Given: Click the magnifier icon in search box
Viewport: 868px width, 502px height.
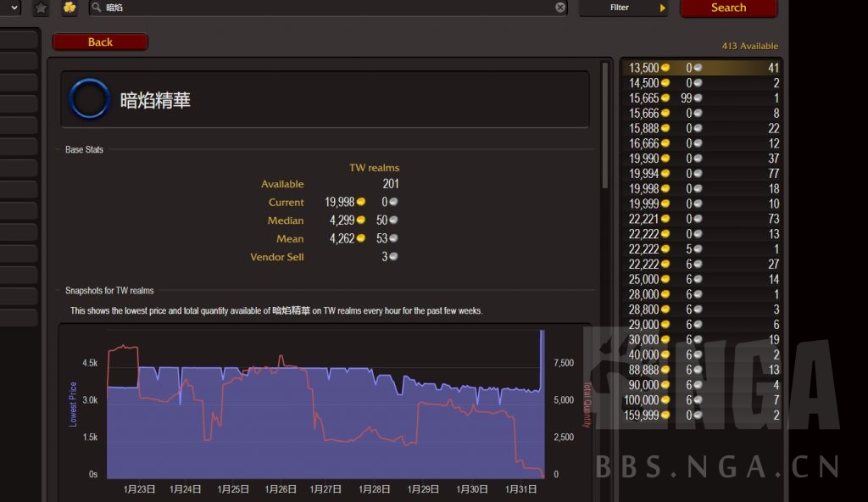Looking at the screenshot, I should (97, 8).
